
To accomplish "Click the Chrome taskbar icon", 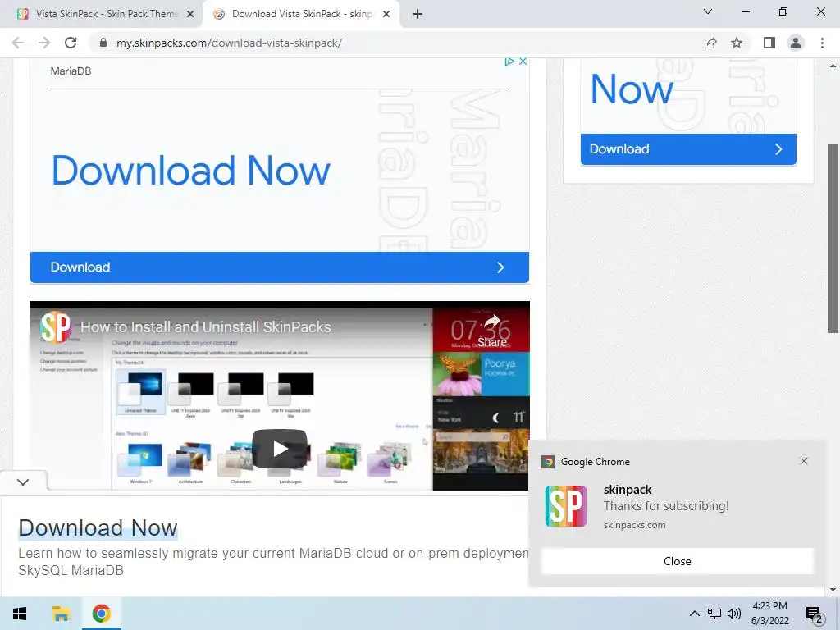I will click(101, 614).
